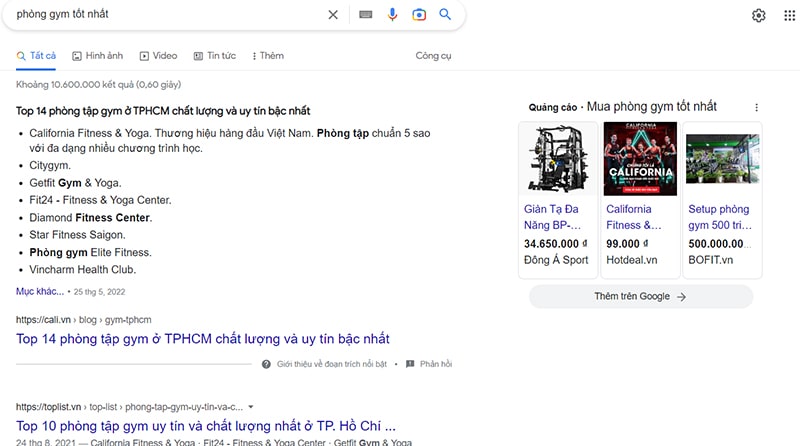Image resolution: width=800 pixels, height=446 pixels.
Task: Start voice search with microphone icon
Action: pyautogui.click(x=393, y=15)
